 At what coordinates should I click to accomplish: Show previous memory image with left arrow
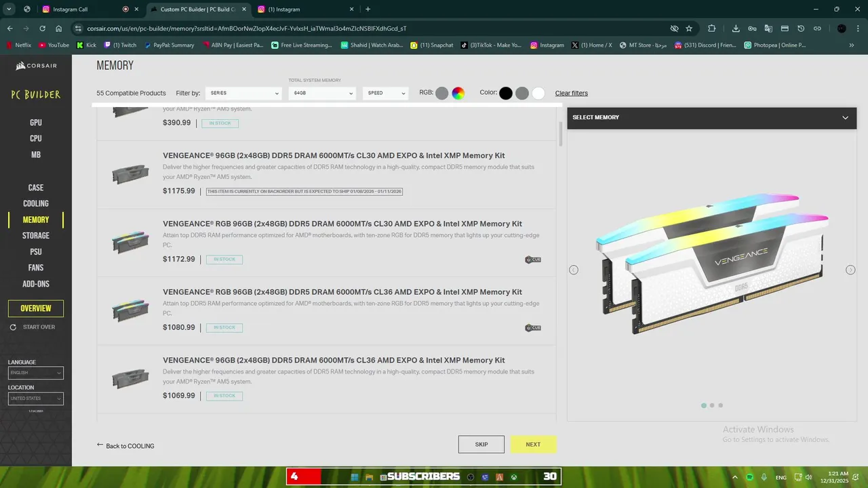coord(574,270)
